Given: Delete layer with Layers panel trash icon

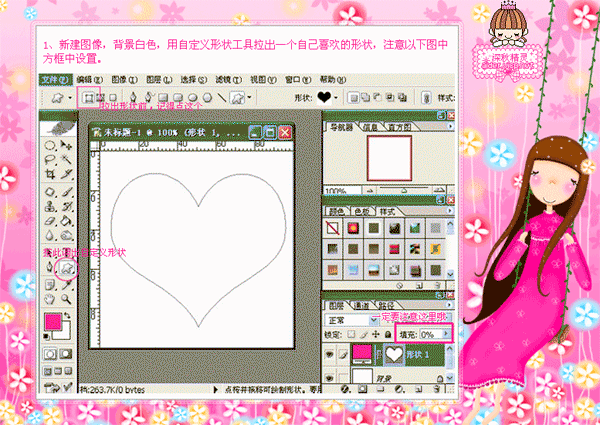Looking at the screenshot, I should pos(437,389).
